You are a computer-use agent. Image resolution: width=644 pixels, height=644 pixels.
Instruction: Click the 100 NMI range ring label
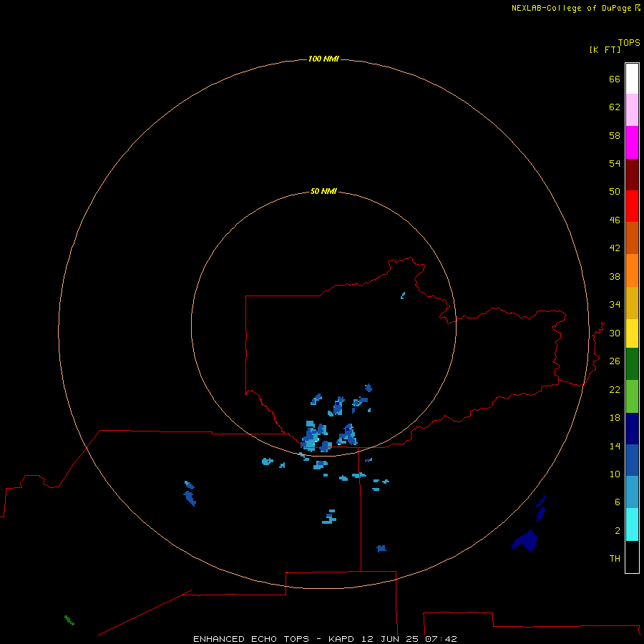coord(323,59)
